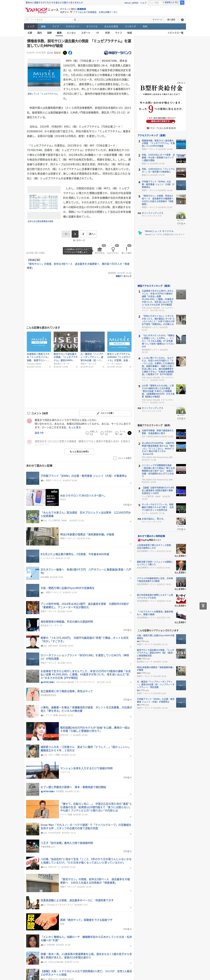Share the article on Facebook

tap(70, 53)
